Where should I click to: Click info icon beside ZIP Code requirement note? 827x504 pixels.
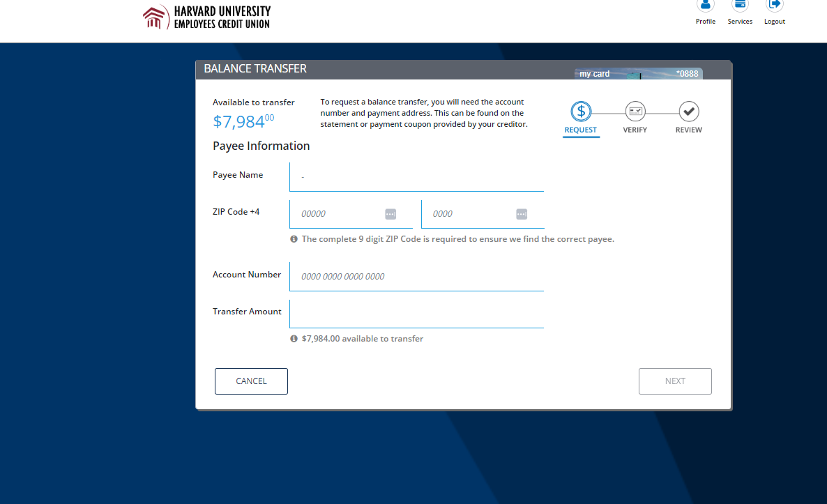tap(294, 239)
